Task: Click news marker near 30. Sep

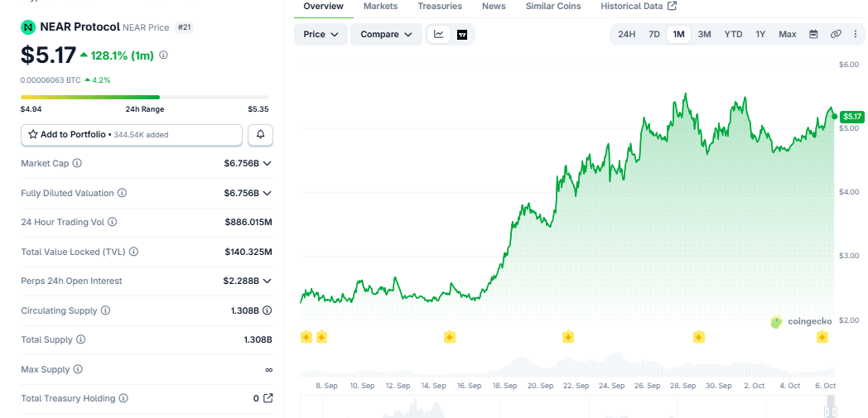Action: point(698,337)
